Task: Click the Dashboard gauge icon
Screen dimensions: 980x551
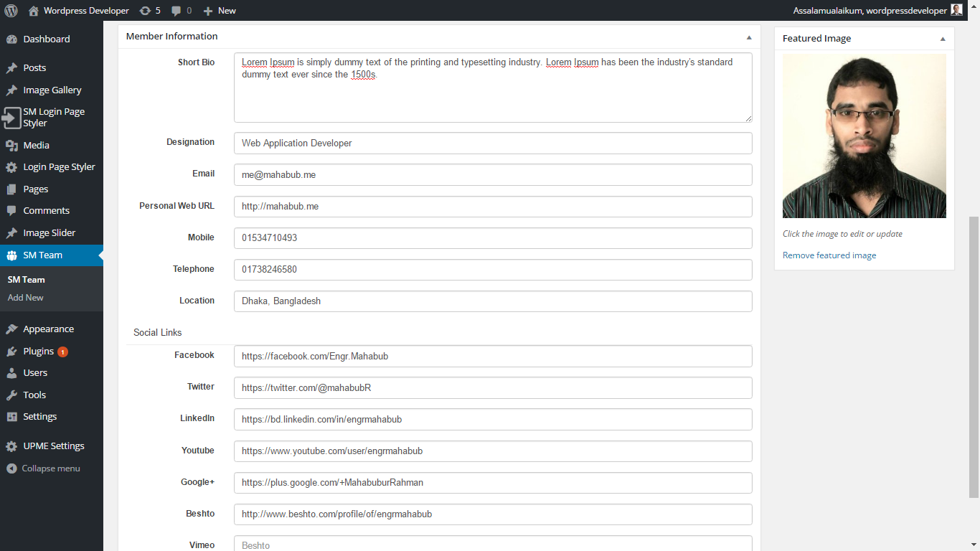Action: click(11, 39)
